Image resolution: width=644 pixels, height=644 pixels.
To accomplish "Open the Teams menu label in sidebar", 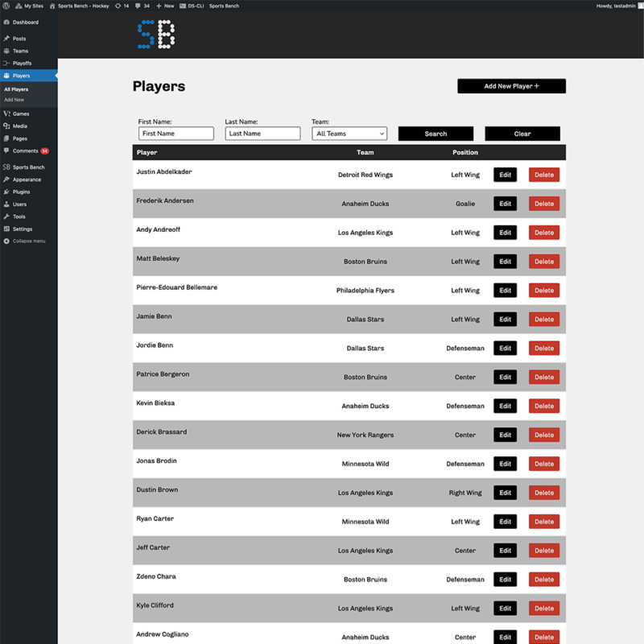I will coord(21,51).
